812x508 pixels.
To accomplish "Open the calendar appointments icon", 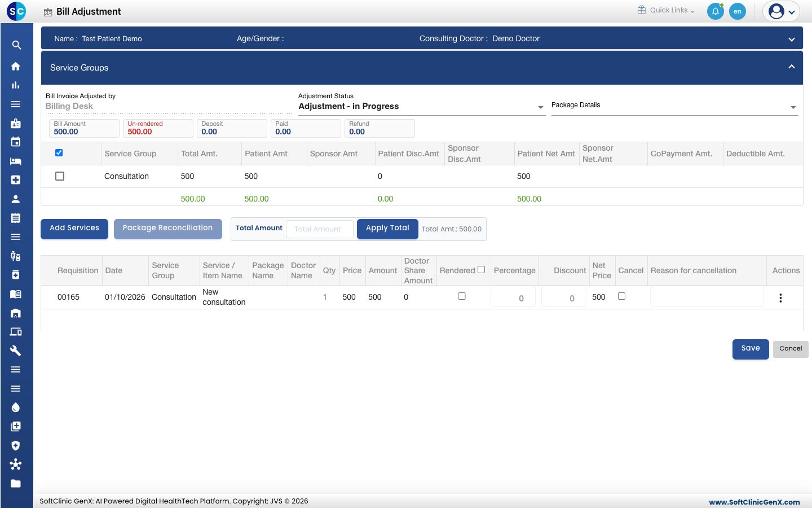I will (x=16, y=142).
